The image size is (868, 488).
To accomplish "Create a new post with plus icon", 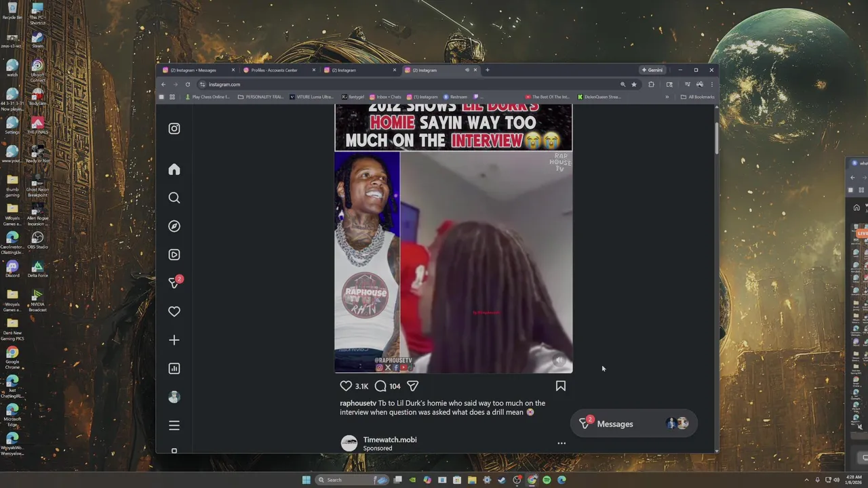I will coord(174,340).
